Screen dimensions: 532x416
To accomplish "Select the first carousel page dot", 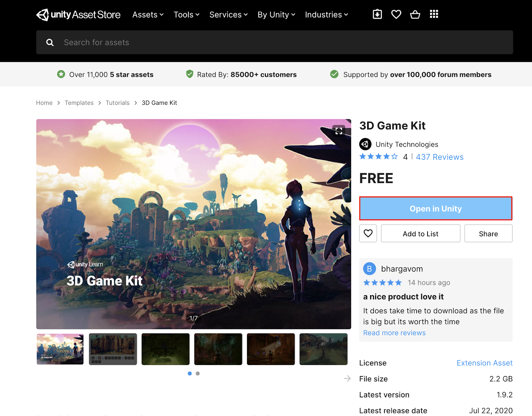I will 190,373.
